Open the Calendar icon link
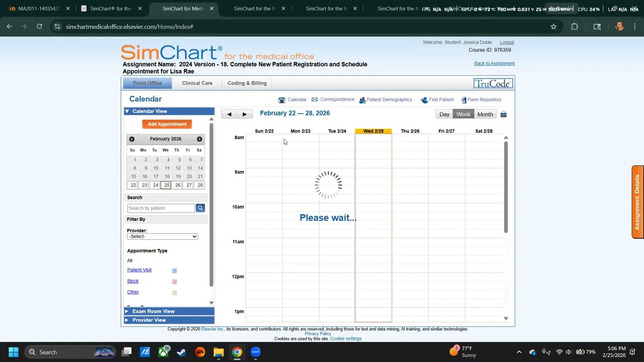The width and height of the screenshot is (644, 362). coord(282,100)
